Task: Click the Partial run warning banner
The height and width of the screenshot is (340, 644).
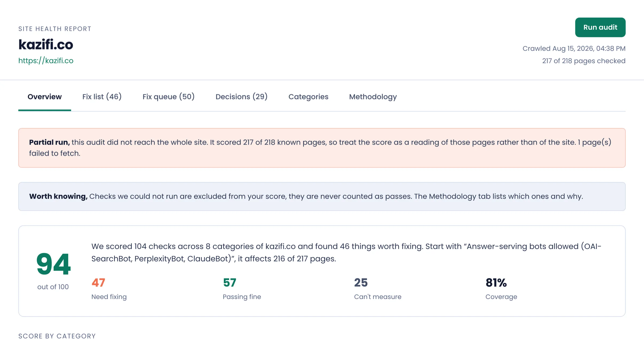Action: [322, 148]
